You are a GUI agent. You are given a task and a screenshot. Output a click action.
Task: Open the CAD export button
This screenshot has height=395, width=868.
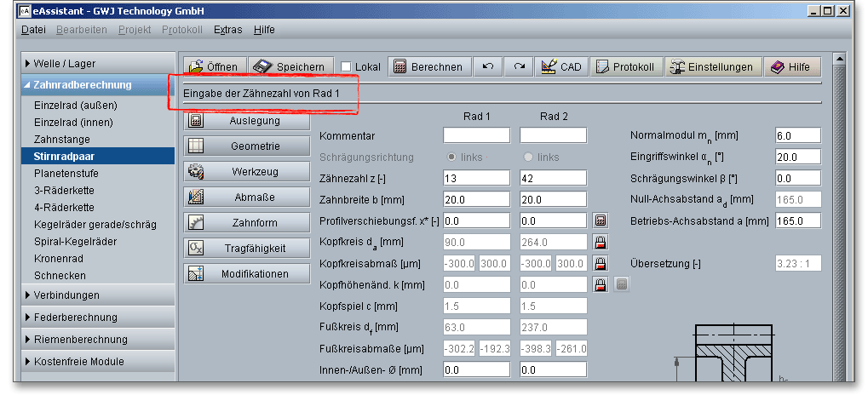[560, 67]
